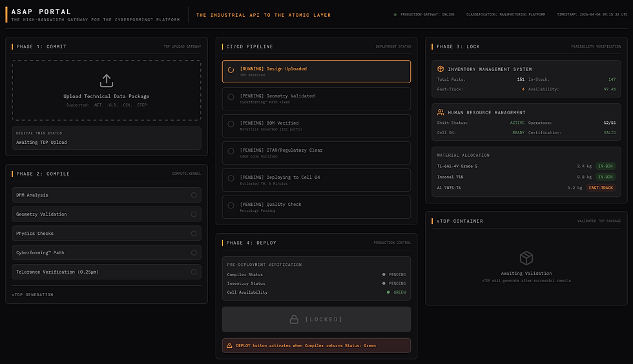Click the Operators 12/15 value

610,123
